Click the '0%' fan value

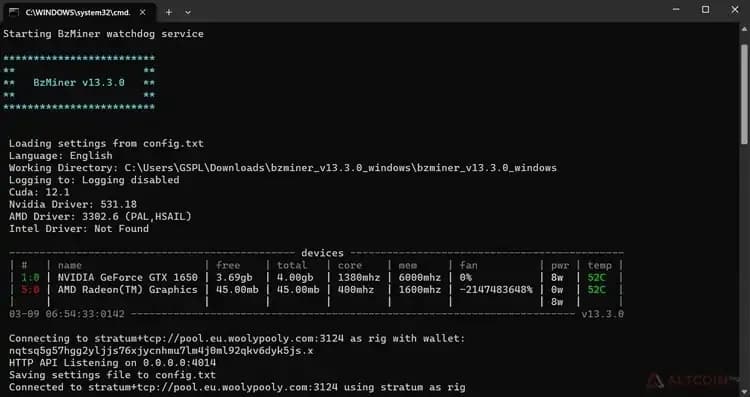tap(466, 277)
